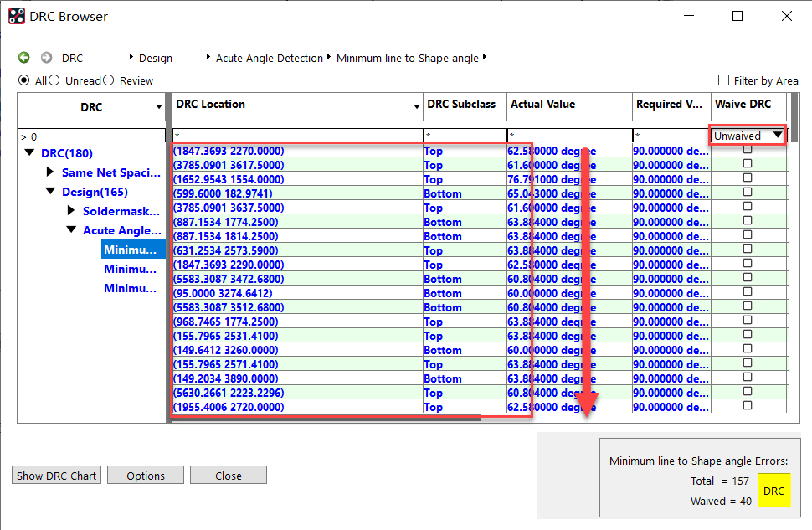
Task: Collapse the DRC(180) tree node
Action: pyautogui.click(x=30, y=153)
